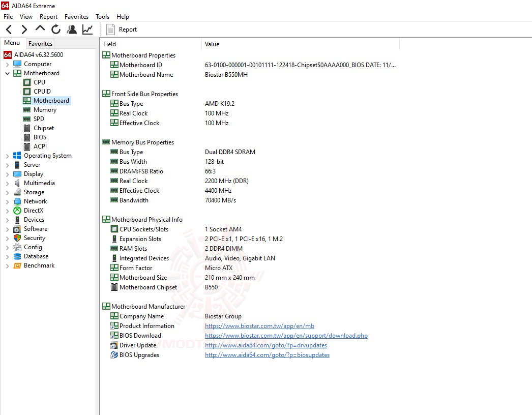Open the Report menu
Viewport: 532px width, 415px height.
pos(48,17)
